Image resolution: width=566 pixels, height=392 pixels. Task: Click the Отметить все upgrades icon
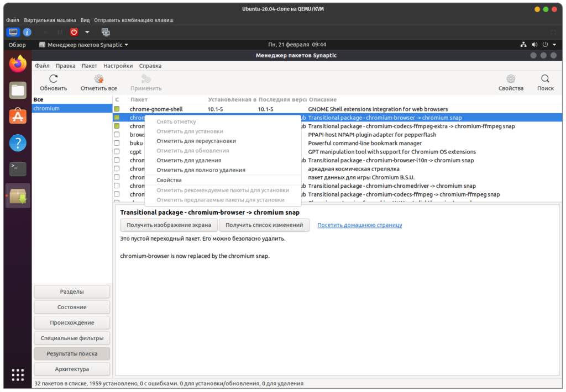(98, 79)
